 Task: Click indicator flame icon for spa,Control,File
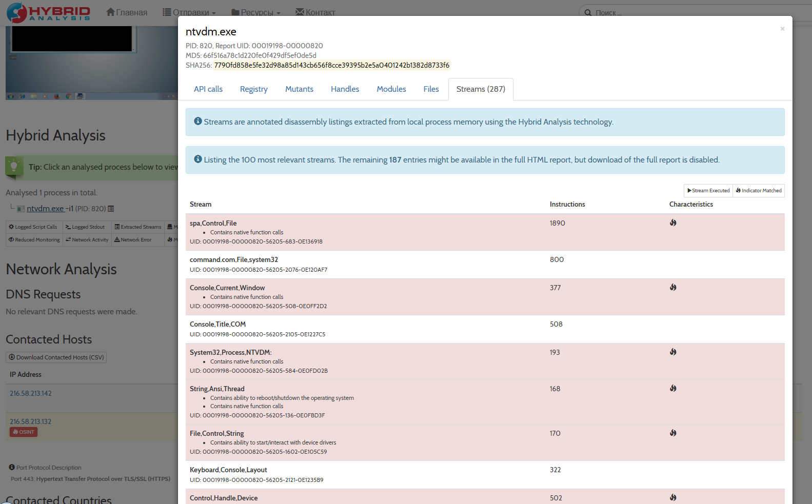tap(673, 223)
